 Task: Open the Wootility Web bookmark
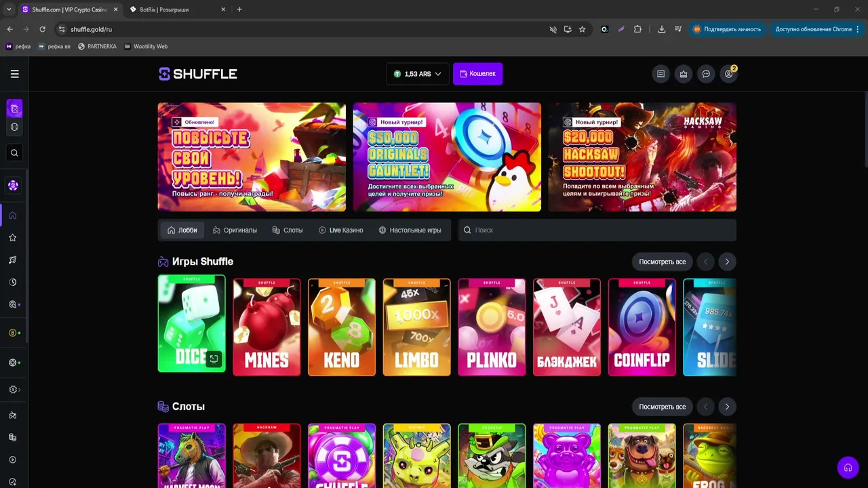pyautogui.click(x=146, y=46)
